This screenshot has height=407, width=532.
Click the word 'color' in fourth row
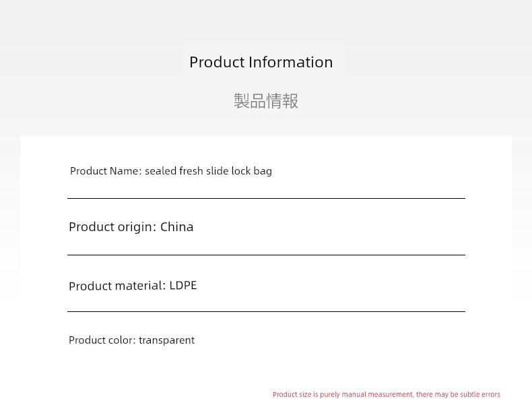(x=121, y=340)
